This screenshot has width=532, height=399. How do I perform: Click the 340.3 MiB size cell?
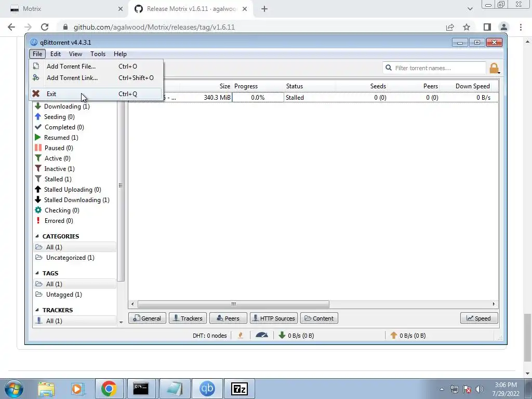(206, 98)
